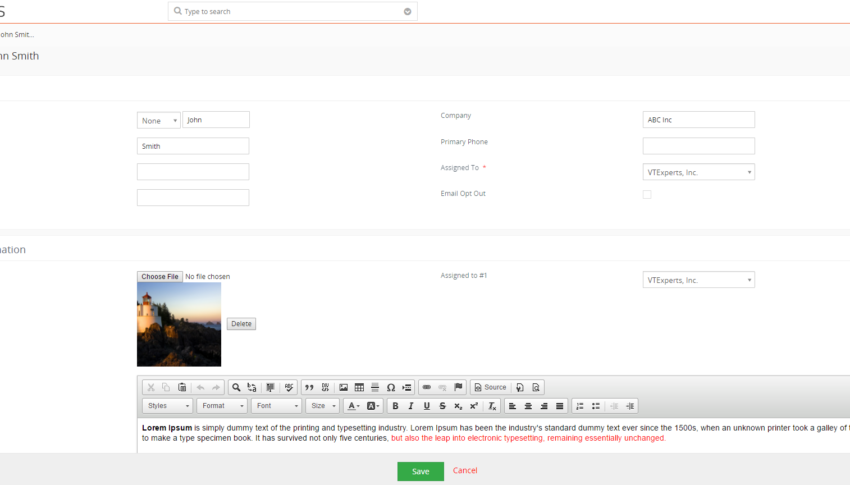
Task: Click the Insert Image icon
Action: point(344,387)
